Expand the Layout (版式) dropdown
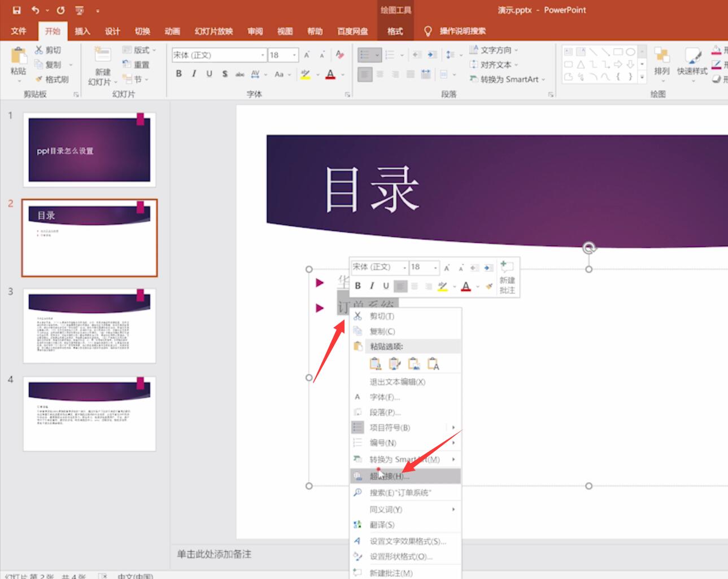 [x=139, y=50]
